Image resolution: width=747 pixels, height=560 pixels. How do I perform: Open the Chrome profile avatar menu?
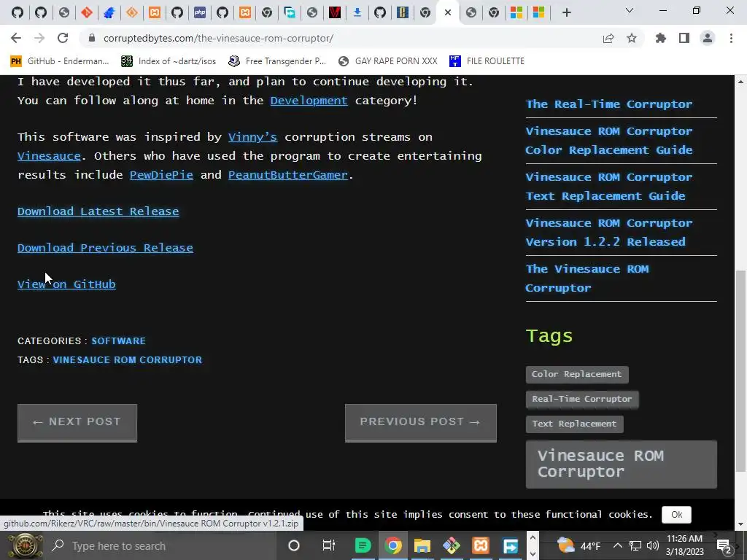pyautogui.click(x=708, y=38)
